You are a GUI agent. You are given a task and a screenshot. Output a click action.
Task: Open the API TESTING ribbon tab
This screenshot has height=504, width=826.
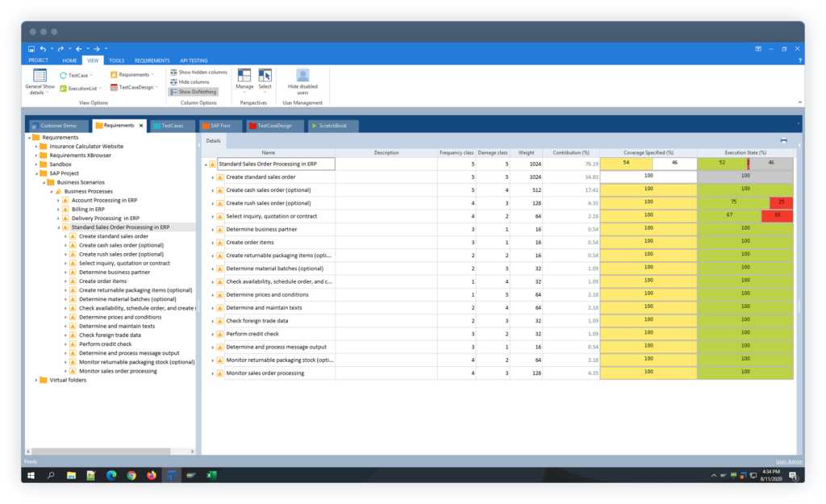(x=194, y=60)
